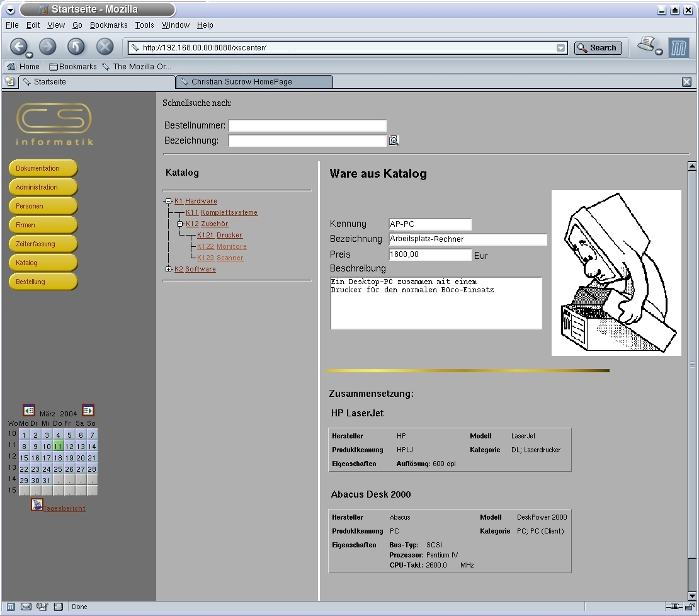The image size is (699, 616).
Task: Click the Forward navigation arrow
Action: click(x=48, y=46)
